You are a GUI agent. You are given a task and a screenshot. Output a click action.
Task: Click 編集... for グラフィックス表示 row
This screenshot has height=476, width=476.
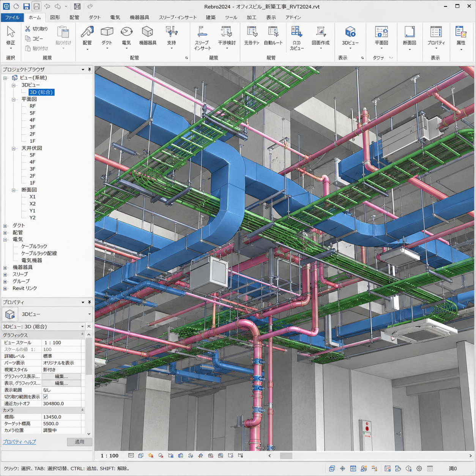(x=61, y=377)
